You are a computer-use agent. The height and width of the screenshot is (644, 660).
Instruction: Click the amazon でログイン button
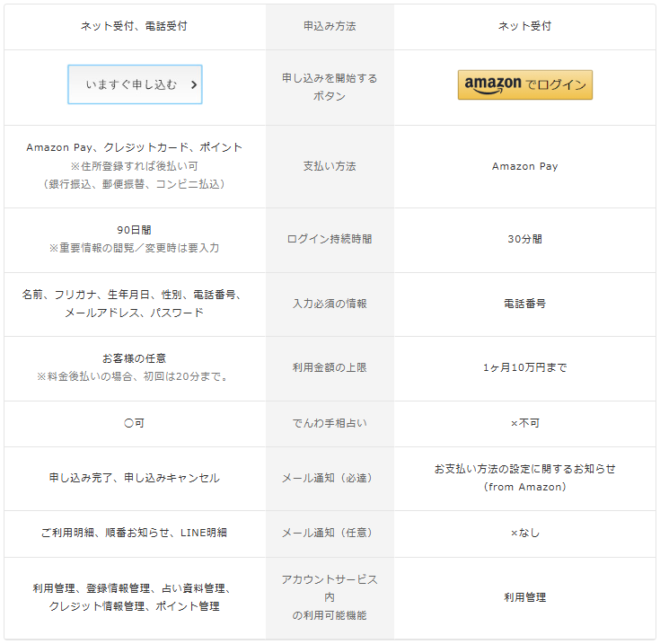(525, 84)
